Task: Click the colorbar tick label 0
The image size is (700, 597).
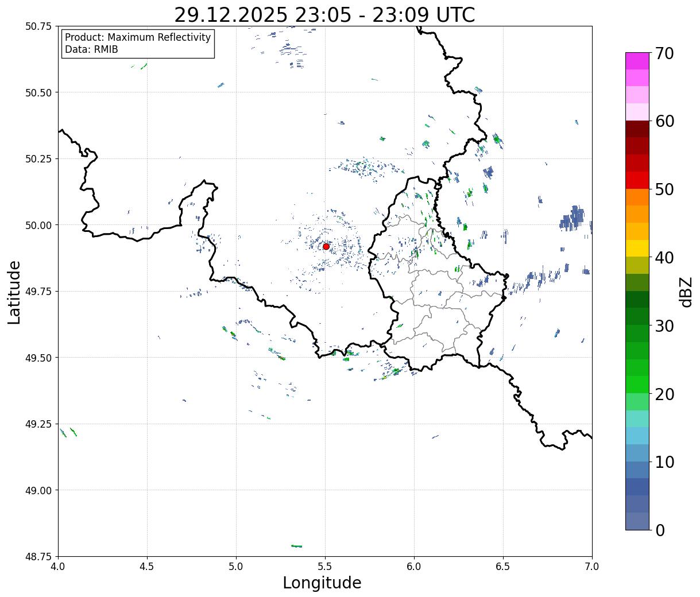Action: tap(660, 530)
